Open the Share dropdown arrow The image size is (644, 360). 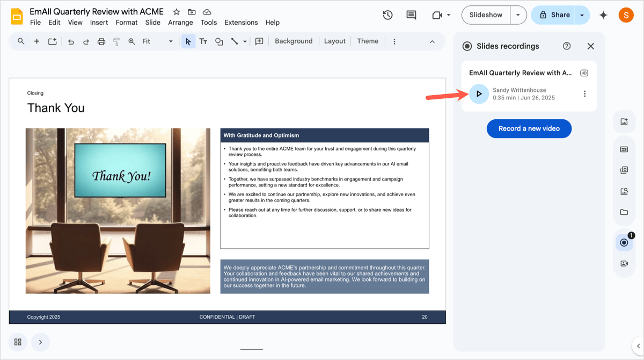pos(582,15)
